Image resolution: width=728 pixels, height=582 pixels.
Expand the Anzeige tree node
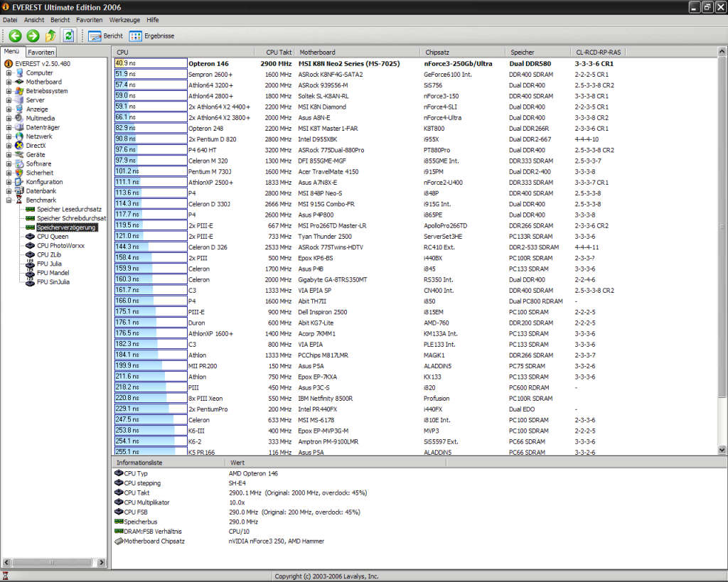click(x=9, y=109)
